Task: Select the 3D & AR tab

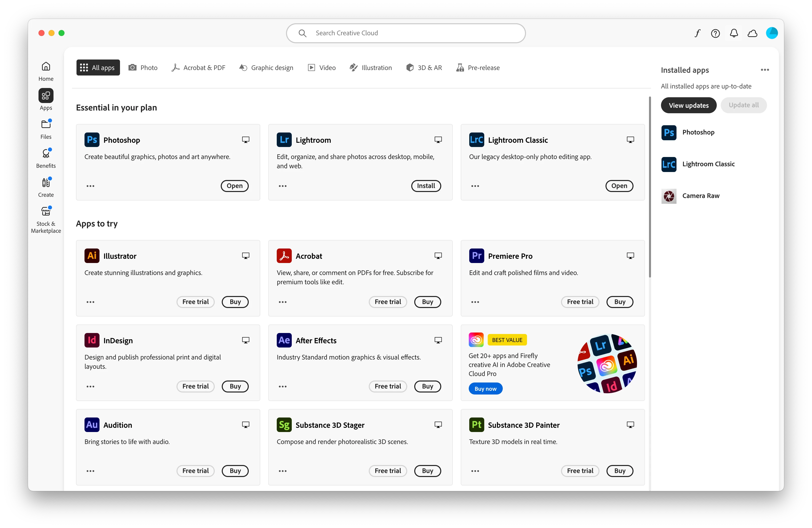Action: click(424, 67)
